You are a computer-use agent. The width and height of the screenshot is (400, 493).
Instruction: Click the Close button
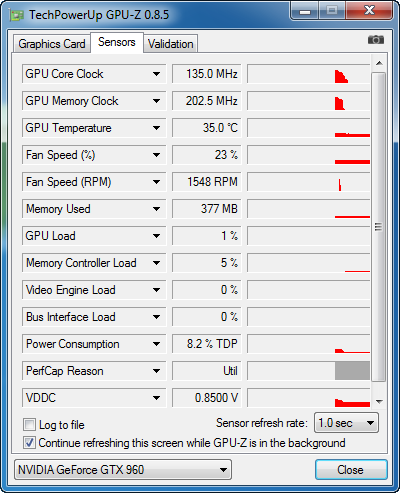[x=351, y=470]
